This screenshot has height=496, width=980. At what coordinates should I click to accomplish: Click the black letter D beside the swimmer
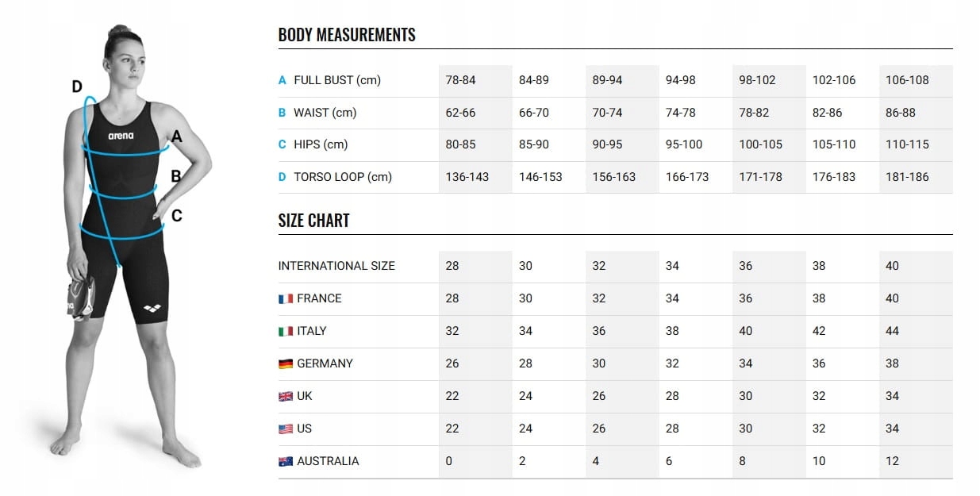point(77,87)
